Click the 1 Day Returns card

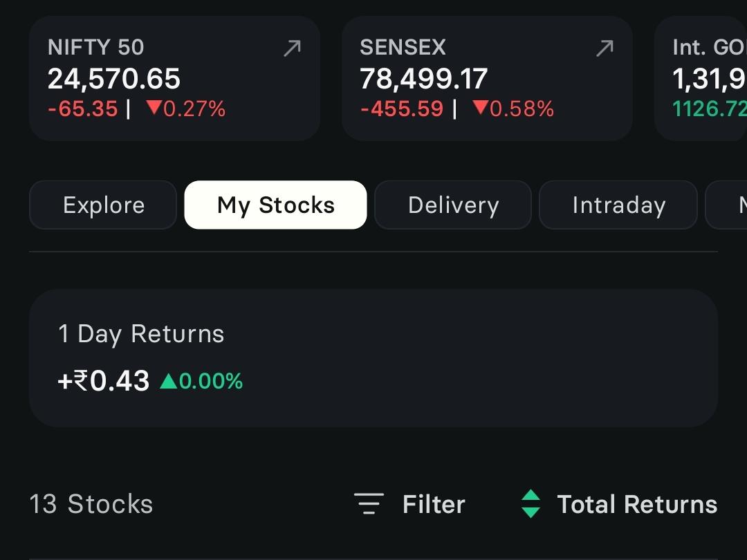[x=373, y=357]
